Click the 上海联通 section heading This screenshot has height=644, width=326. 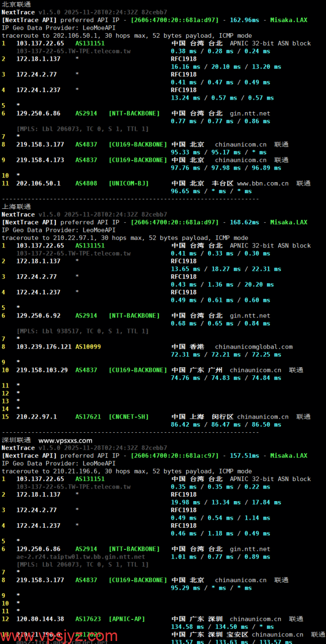click(16, 206)
